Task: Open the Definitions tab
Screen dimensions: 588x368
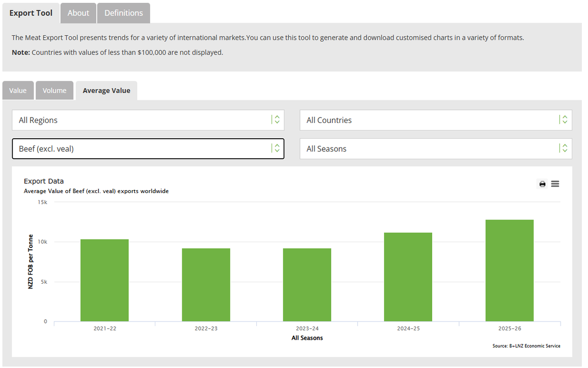Action: coord(123,13)
